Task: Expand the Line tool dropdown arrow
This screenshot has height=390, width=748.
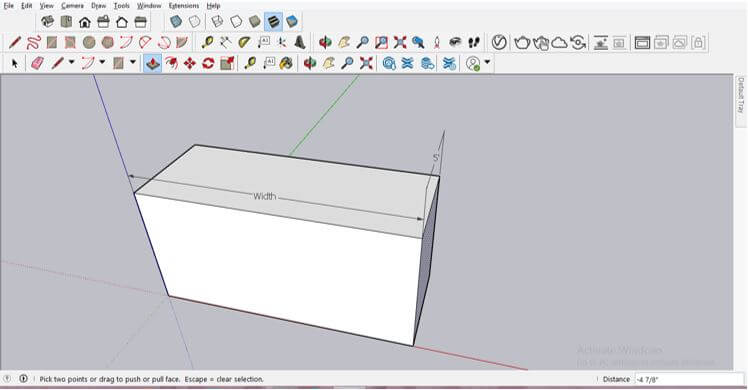Action: click(72, 62)
